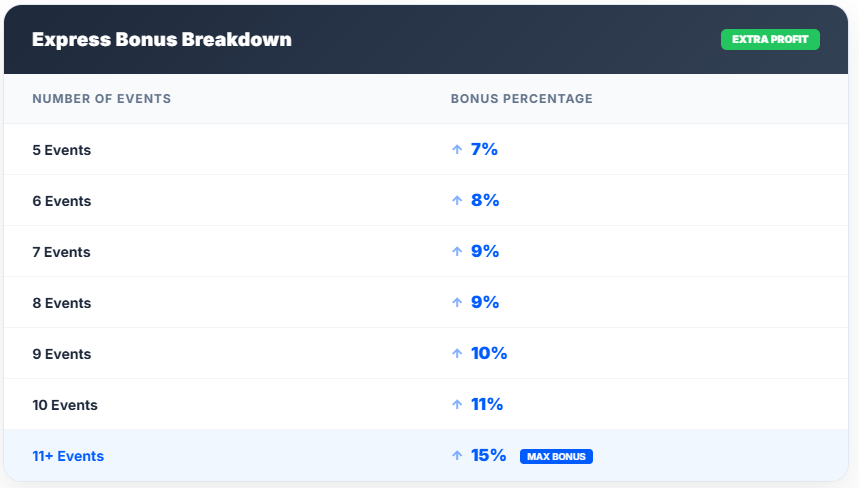Select the 5 Events row label
This screenshot has width=859, height=488.
point(61,150)
